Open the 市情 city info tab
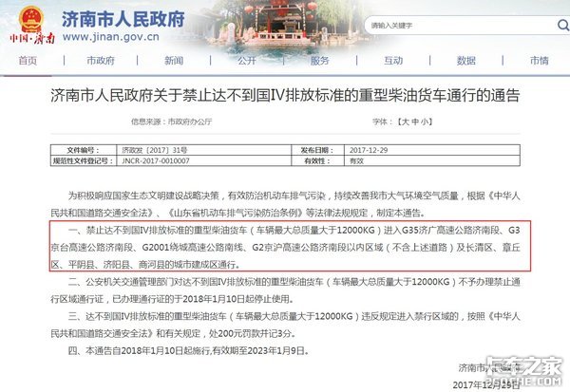 click(x=538, y=62)
